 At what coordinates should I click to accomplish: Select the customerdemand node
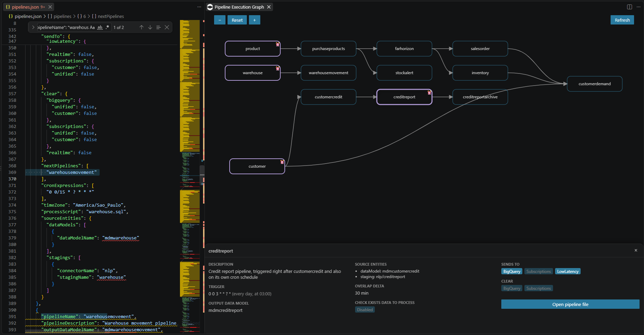pyautogui.click(x=595, y=84)
